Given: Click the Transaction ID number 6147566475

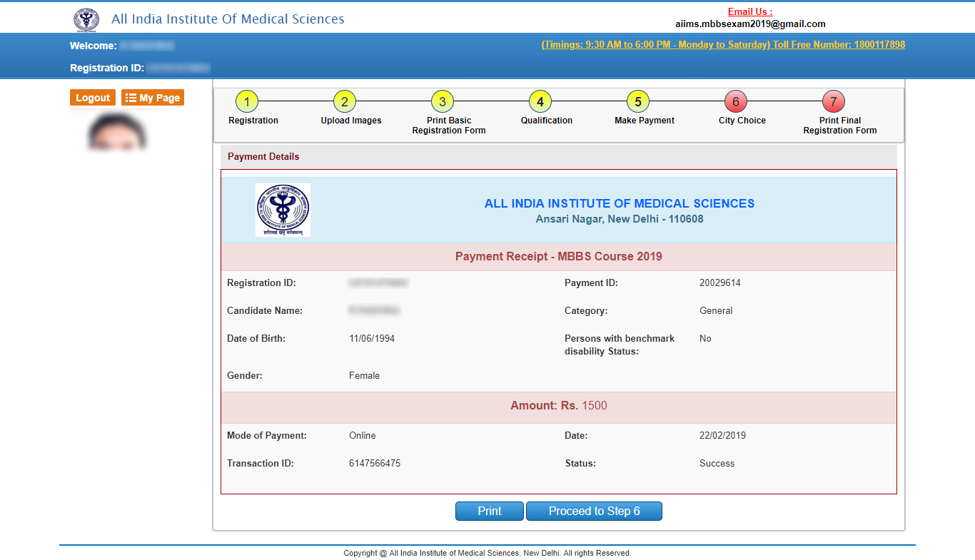Looking at the screenshot, I should click(x=375, y=464).
